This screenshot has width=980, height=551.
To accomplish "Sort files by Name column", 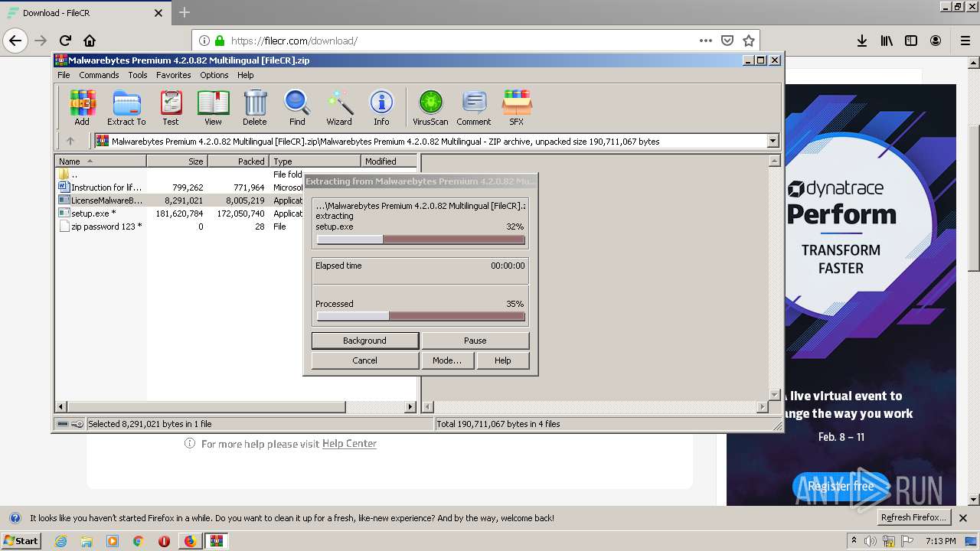I will click(x=100, y=161).
